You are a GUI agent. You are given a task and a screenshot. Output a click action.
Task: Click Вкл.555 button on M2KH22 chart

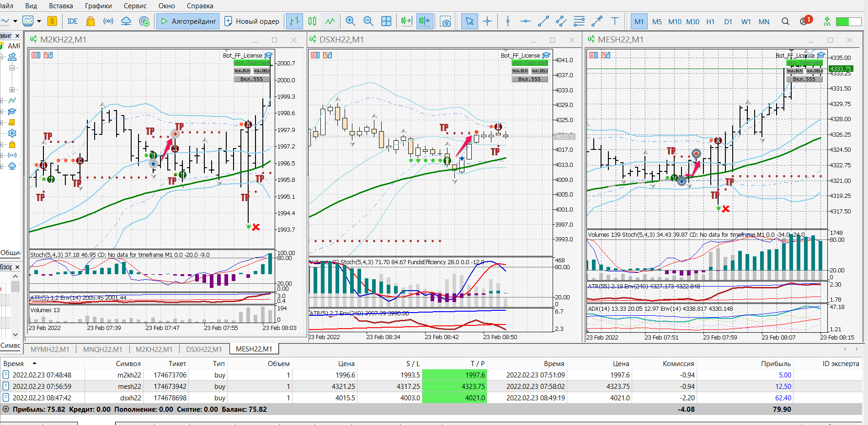pos(252,79)
